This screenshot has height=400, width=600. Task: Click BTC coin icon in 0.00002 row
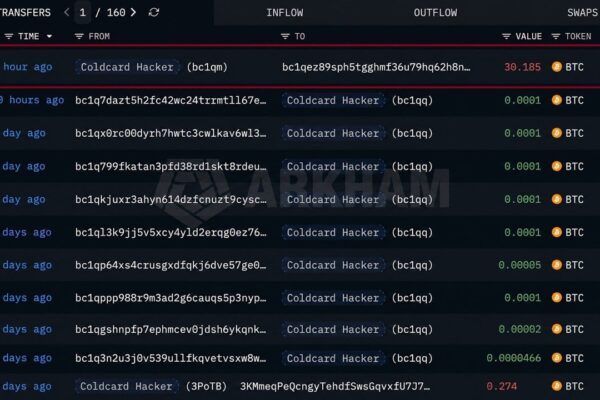pyautogui.click(x=557, y=329)
